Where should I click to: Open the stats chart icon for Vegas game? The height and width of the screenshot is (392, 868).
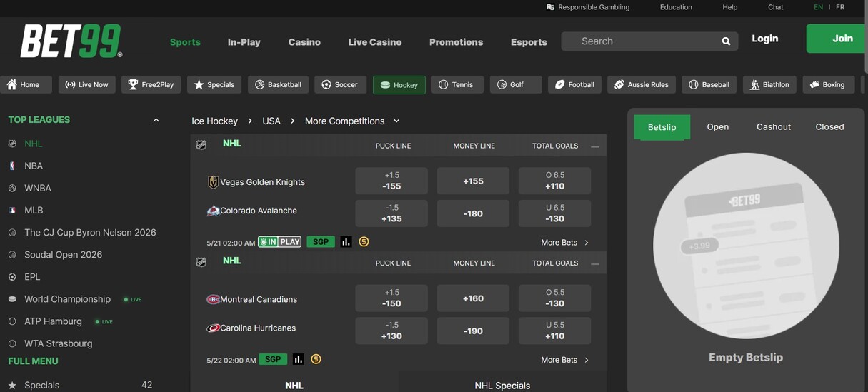346,242
